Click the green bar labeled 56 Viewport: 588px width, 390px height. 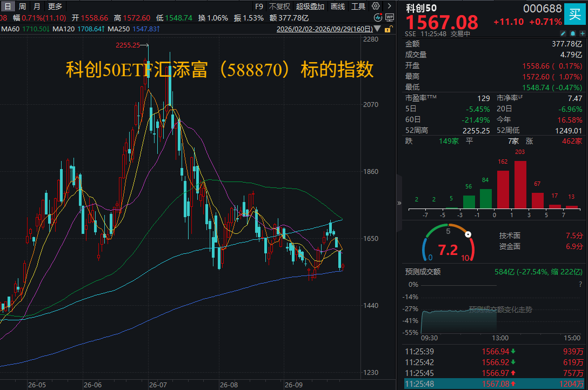point(469,201)
